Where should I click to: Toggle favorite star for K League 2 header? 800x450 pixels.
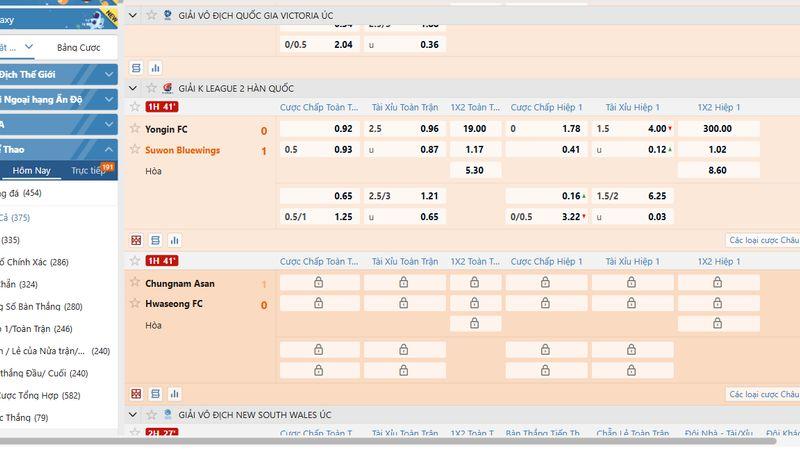[152, 88]
